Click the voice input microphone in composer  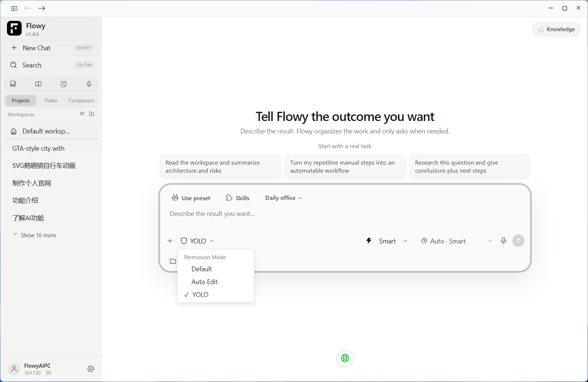tap(504, 241)
